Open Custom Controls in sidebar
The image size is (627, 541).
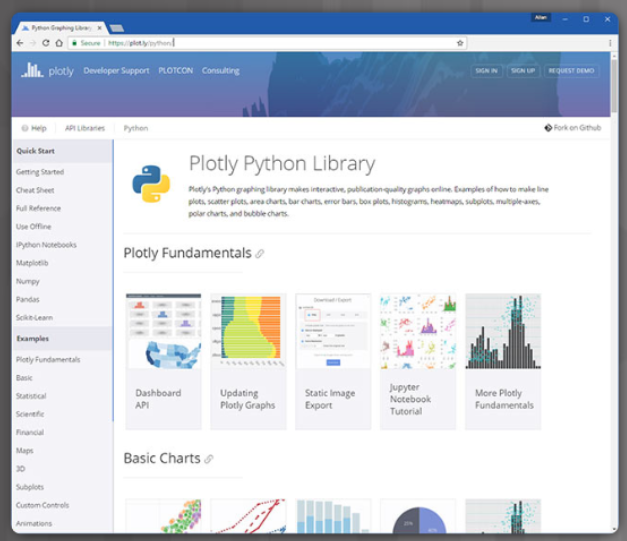[42, 505]
